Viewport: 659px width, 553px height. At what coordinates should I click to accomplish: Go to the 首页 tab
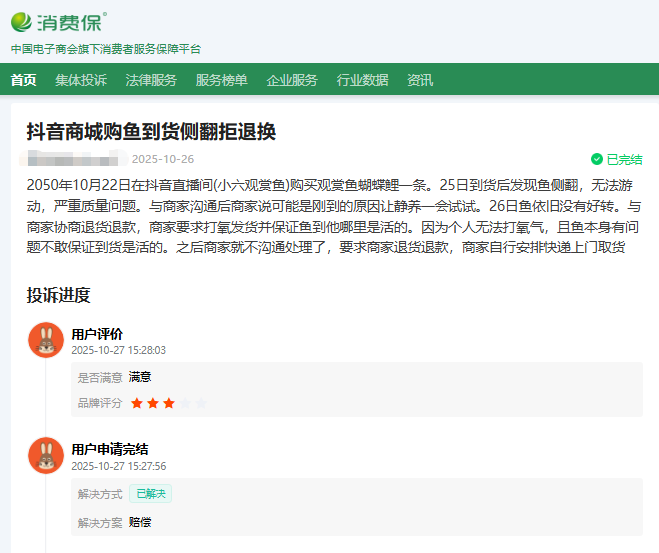pos(23,80)
